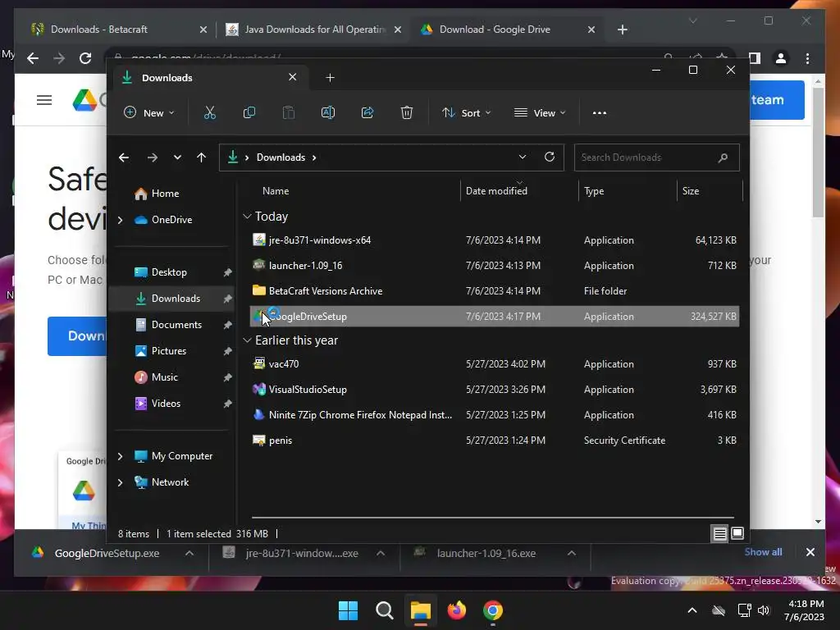Open new tab in Chrome window
The image size is (840, 630).
coord(622,30)
